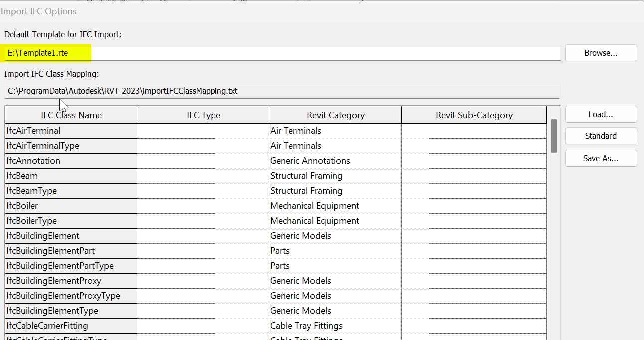Select the Revit Category column header

[x=334, y=114]
